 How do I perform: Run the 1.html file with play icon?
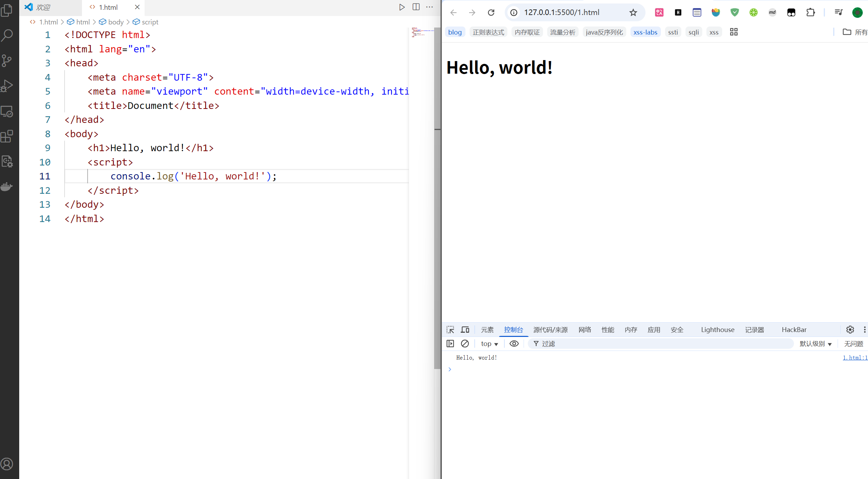402,7
